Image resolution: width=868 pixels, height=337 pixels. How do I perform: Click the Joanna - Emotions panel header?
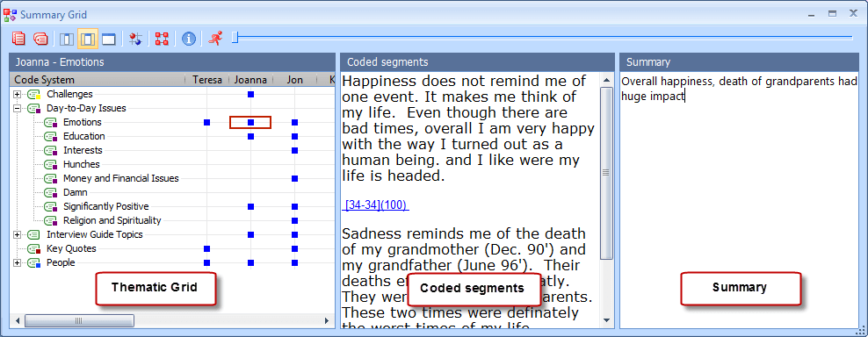172,62
